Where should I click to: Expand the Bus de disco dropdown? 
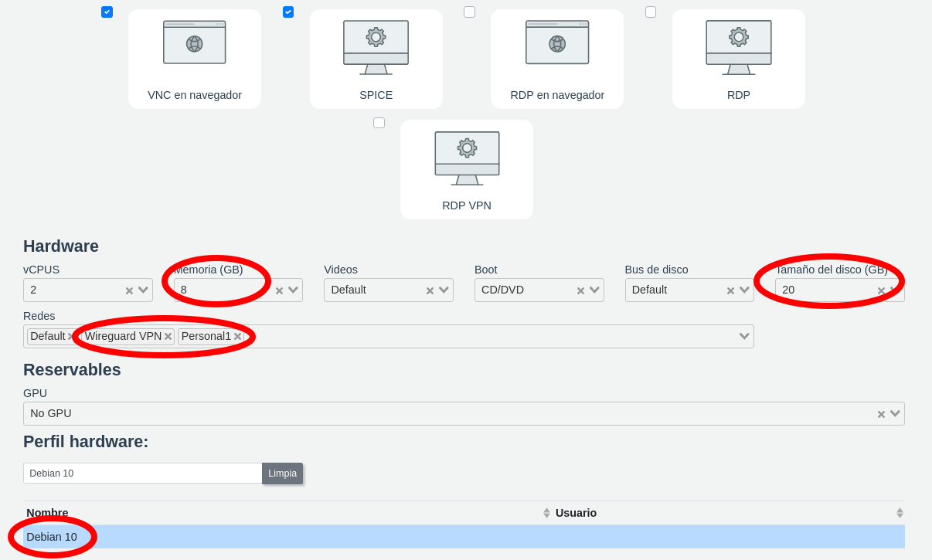(x=744, y=290)
